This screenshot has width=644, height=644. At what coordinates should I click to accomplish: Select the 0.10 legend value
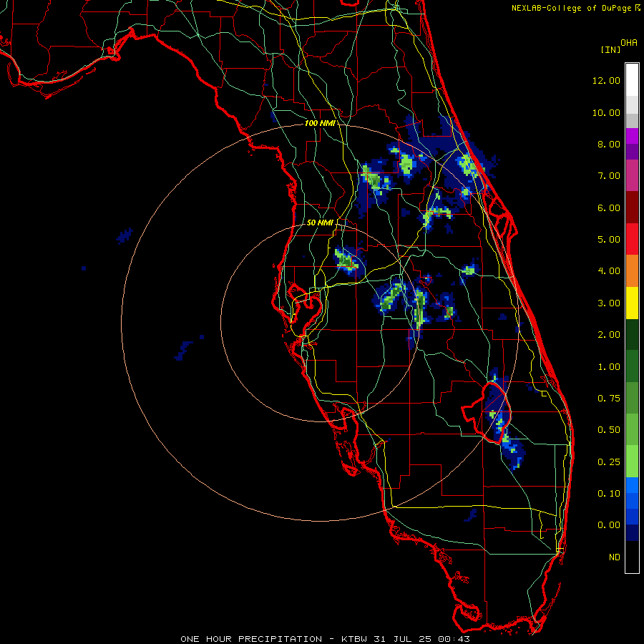[609, 494]
